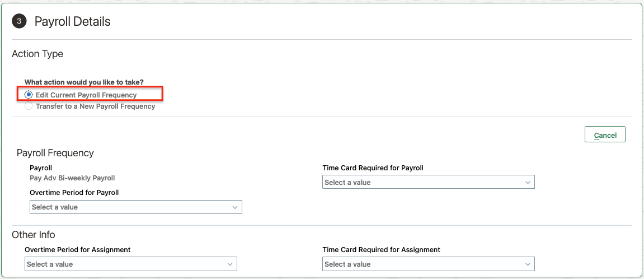Click chevron arrow of Overtime Period for Assignment
644x279 pixels.
(x=230, y=264)
